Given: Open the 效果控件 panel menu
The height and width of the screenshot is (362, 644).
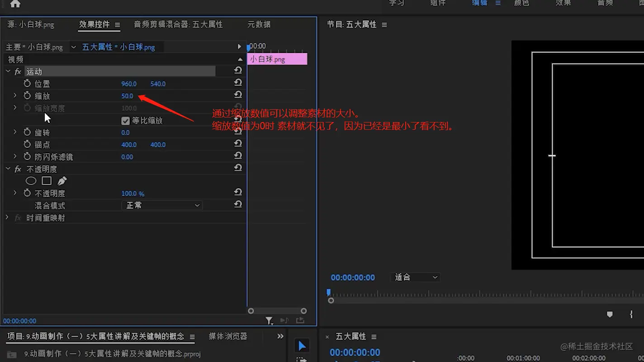Looking at the screenshot, I should [x=117, y=25].
